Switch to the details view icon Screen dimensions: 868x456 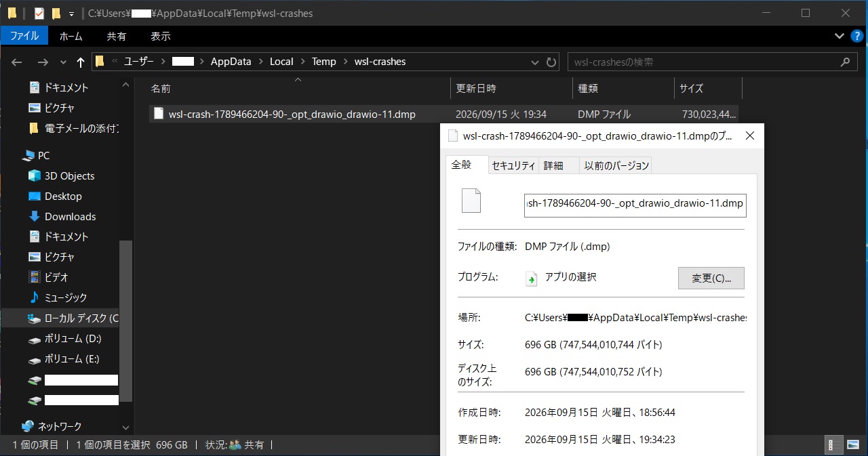pyautogui.click(x=833, y=445)
